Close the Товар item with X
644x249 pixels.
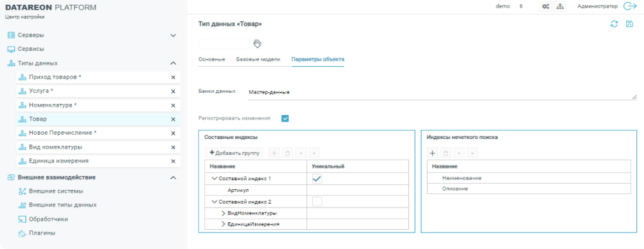pos(173,120)
